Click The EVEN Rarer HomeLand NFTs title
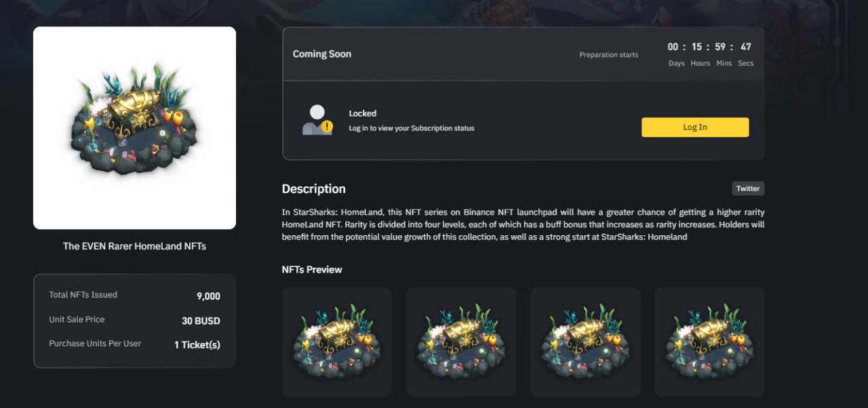 pos(134,246)
